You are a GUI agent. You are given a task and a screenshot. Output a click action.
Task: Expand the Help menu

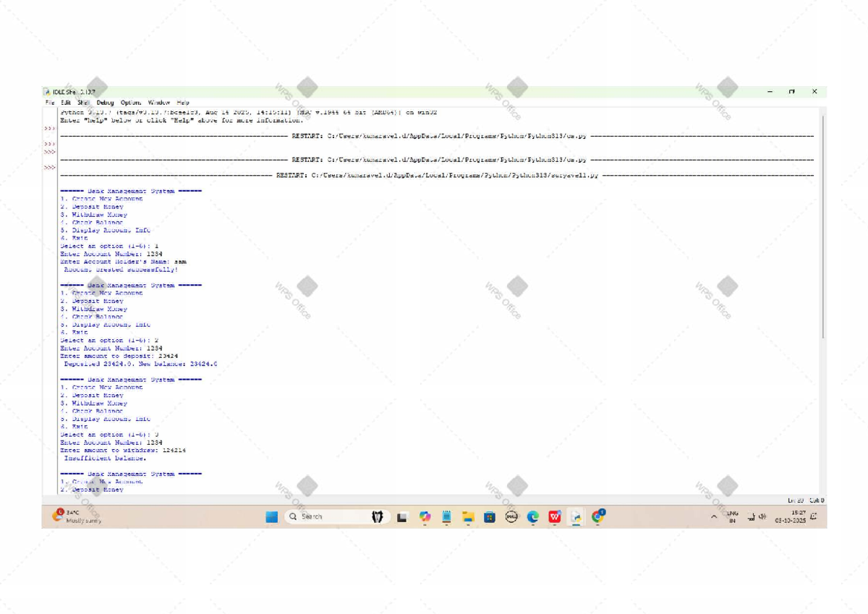183,103
